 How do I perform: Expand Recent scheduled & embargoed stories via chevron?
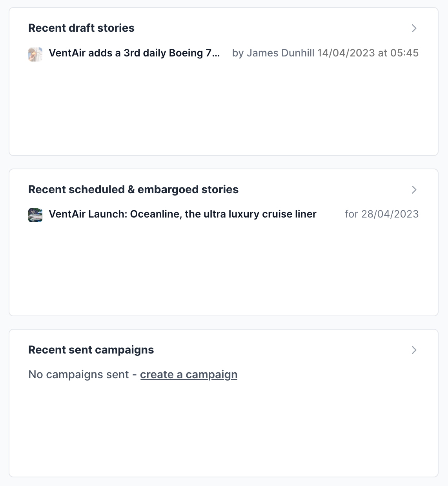414,190
